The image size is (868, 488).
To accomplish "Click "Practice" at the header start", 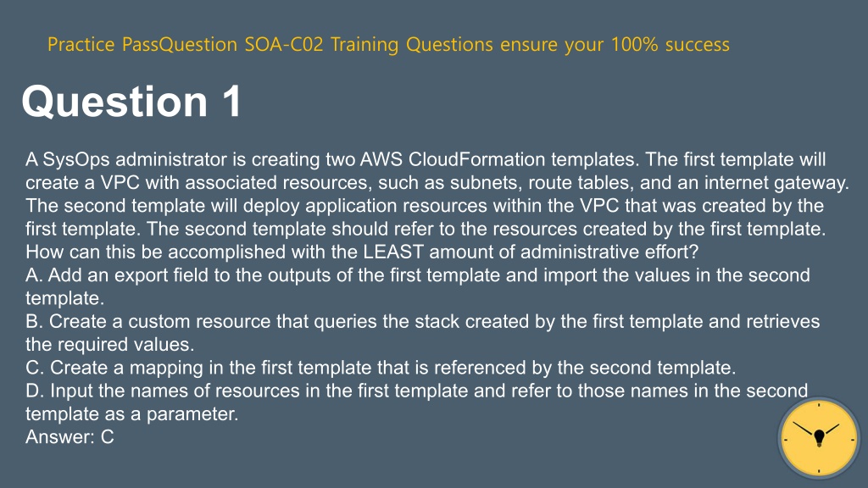I will [81, 44].
